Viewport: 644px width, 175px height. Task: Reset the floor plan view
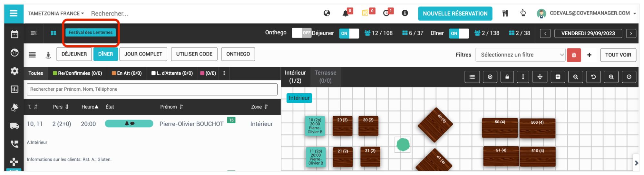pos(593,77)
